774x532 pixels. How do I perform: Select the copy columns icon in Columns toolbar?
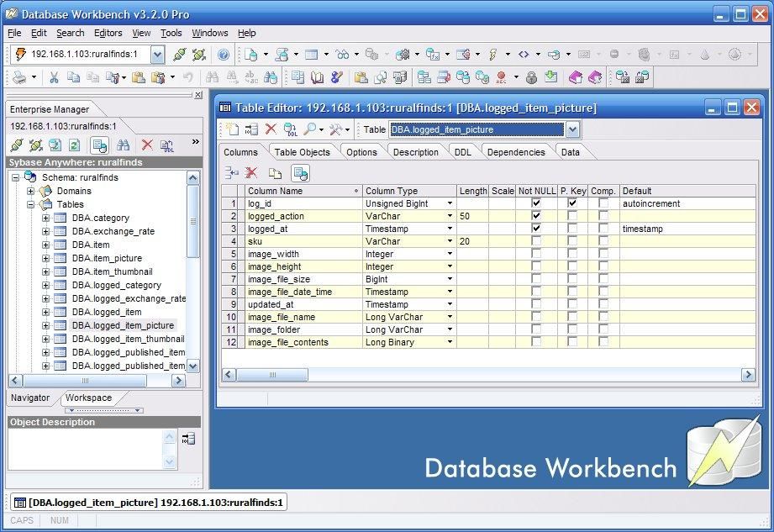click(275, 171)
